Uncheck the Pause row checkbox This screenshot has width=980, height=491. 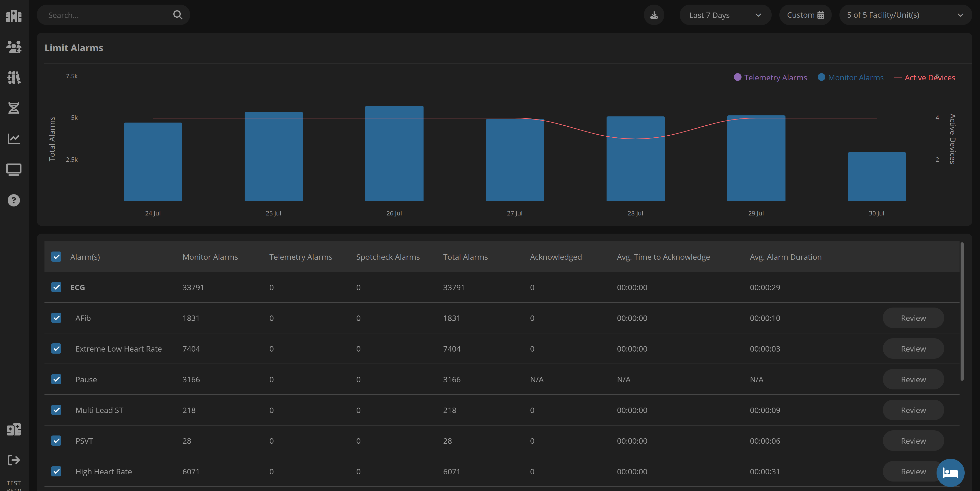coord(56,379)
